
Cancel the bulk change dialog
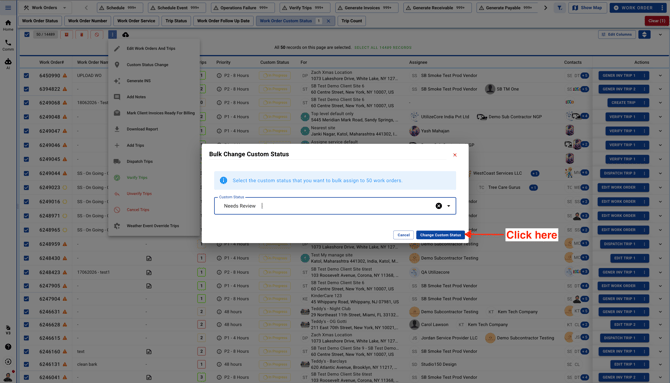point(403,235)
